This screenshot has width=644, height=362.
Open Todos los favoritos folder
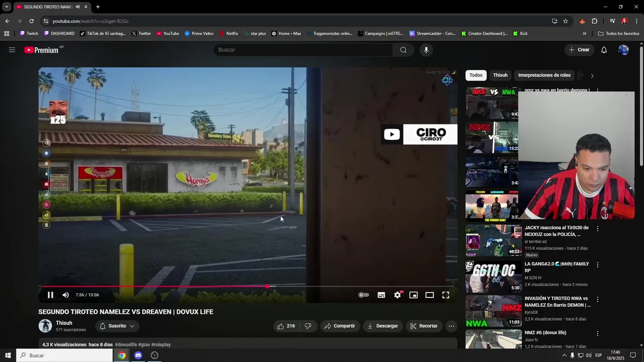point(619,34)
